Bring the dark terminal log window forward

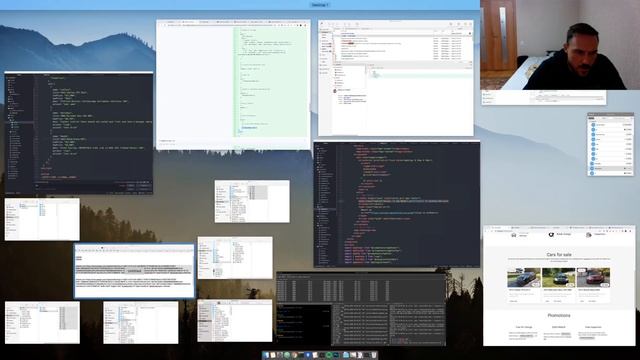361,309
